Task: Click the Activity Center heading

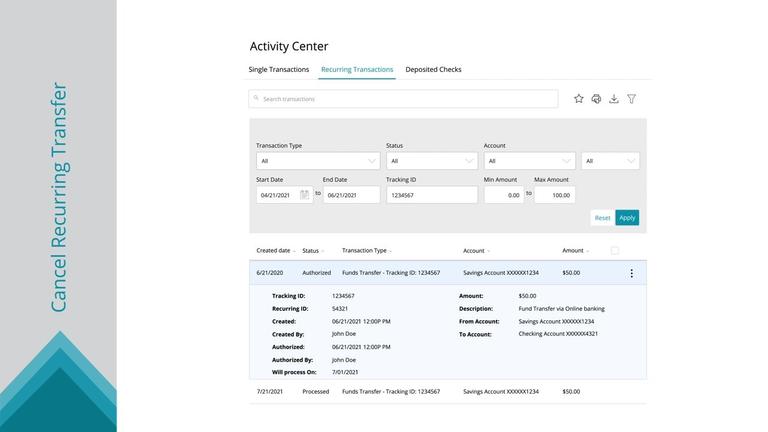Action: pos(289,46)
